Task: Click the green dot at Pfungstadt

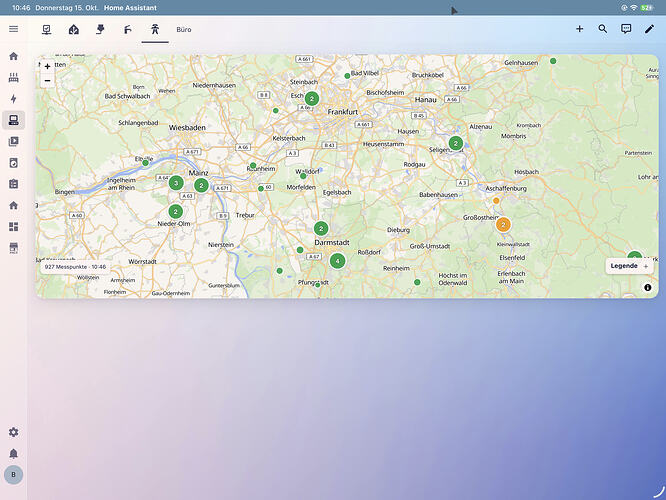Action: point(318,285)
